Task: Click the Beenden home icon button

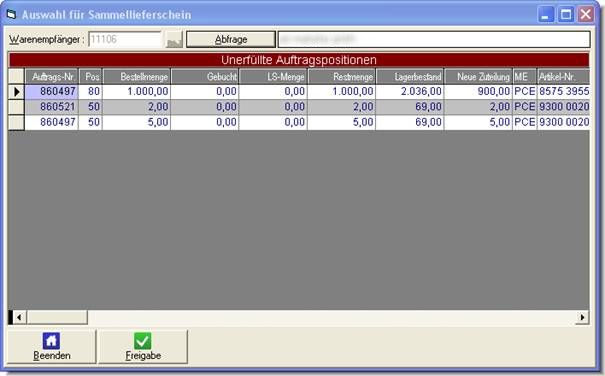Action: 51,346
